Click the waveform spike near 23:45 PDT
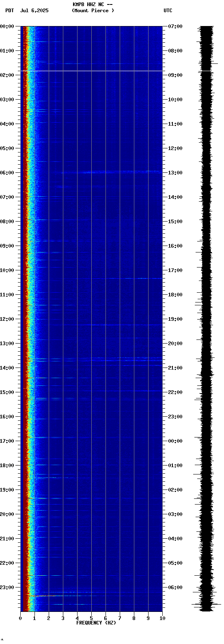Viewport: 224px width, 644px height. 206,605
